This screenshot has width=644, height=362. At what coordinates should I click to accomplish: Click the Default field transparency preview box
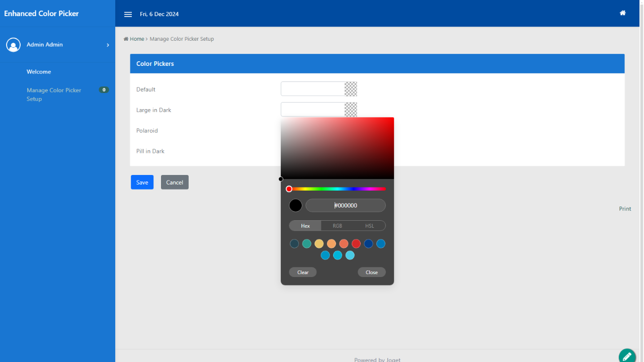pos(351,89)
